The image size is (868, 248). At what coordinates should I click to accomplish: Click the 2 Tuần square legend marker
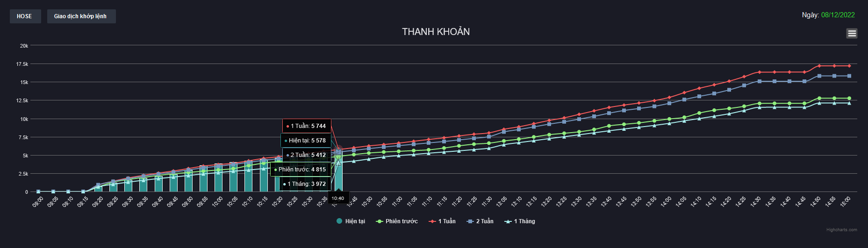coord(470,221)
